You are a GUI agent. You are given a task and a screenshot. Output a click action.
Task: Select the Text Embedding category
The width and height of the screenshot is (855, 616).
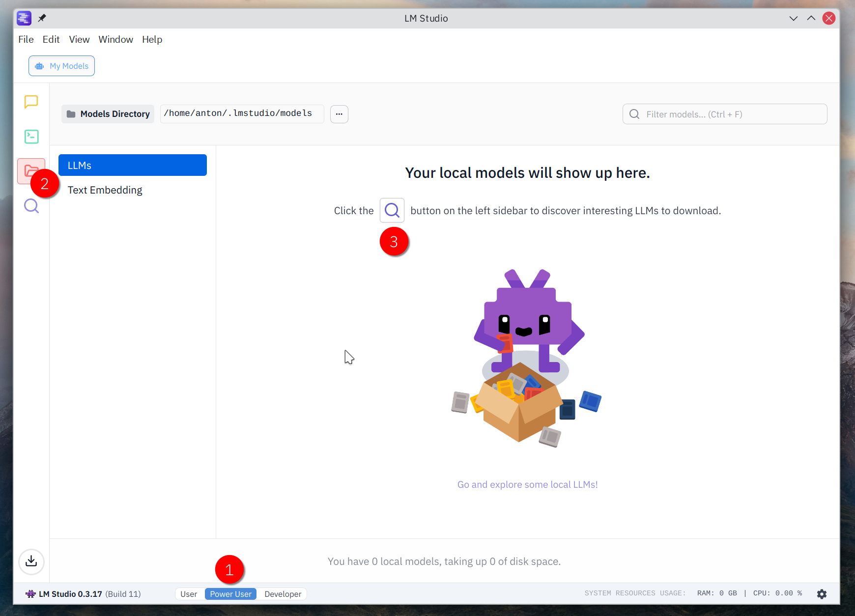[105, 190]
